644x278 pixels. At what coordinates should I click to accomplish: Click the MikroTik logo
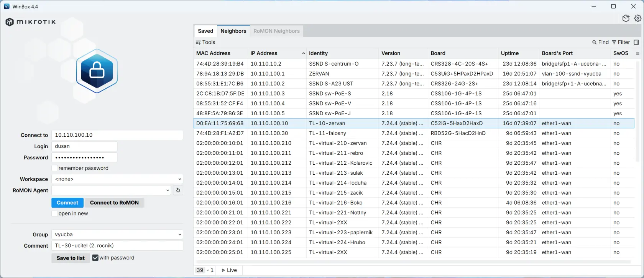pos(31,22)
